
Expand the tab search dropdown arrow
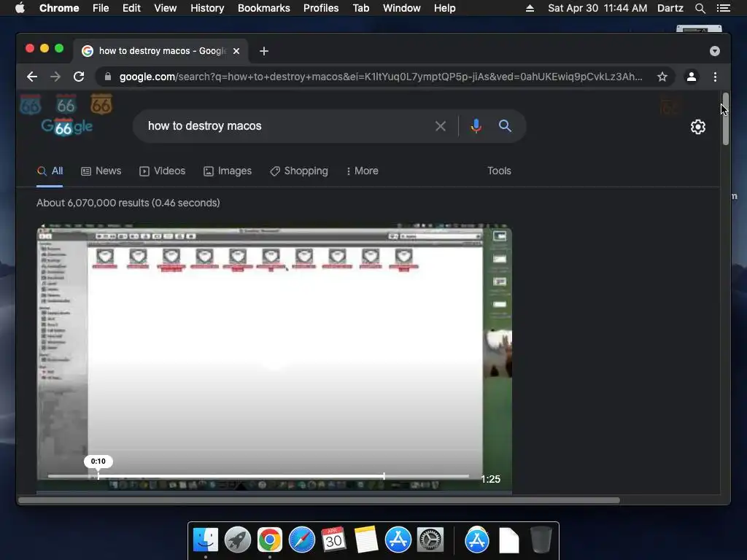pos(715,51)
